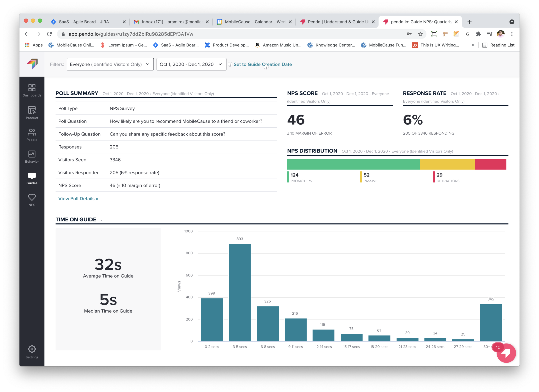Screen dimensions: 539x392
Task: Open the Chrome extensions puzzle icon
Action: [x=478, y=34]
